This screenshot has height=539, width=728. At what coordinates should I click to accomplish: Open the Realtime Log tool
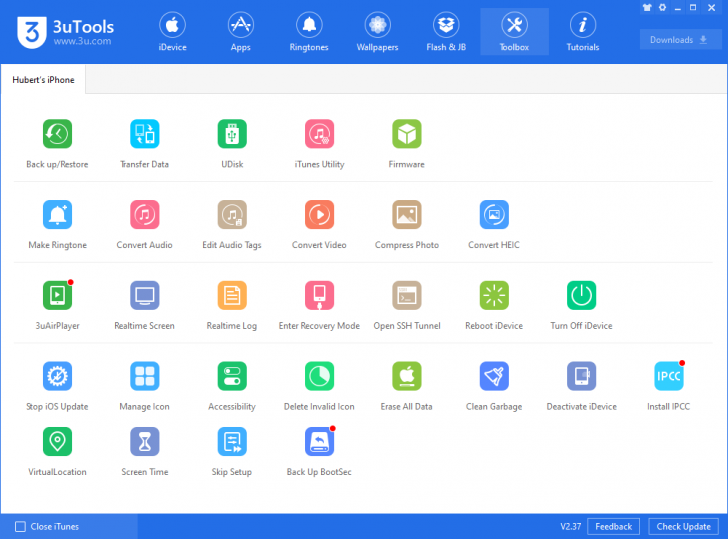[232, 295]
